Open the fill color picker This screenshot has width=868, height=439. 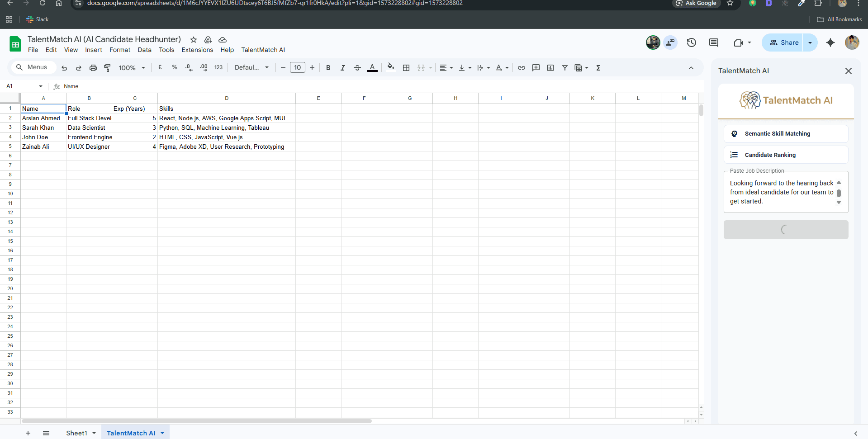pyautogui.click(x=391, y=67)
